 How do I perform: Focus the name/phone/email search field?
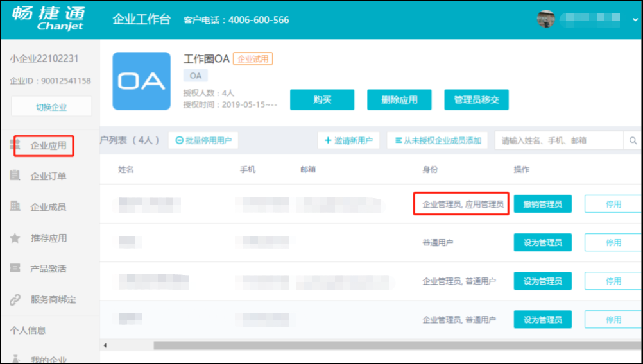[x=560, y=140]
